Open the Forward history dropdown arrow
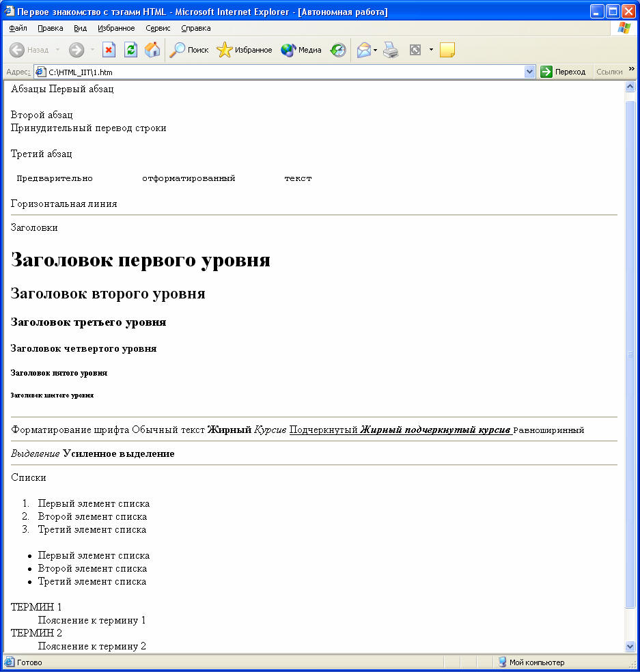Screen dimensions: 640x672 pyautogui.click(x=93, y=50)
